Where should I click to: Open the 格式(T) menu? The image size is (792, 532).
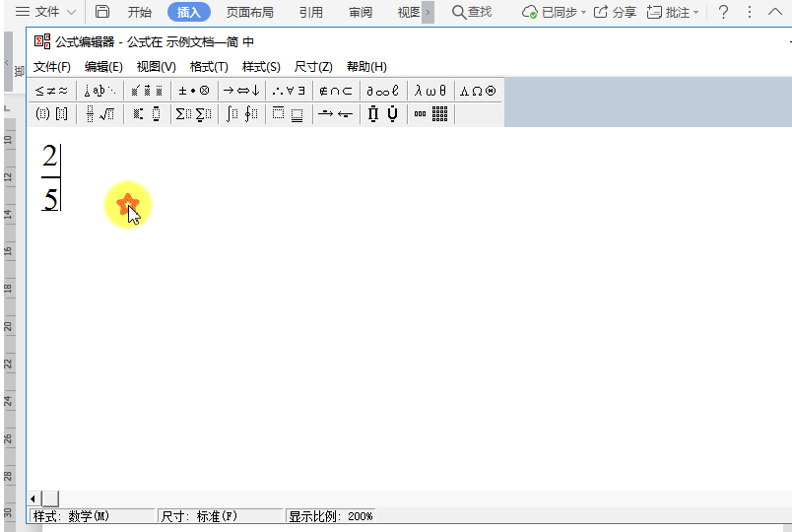pos(209,67)
